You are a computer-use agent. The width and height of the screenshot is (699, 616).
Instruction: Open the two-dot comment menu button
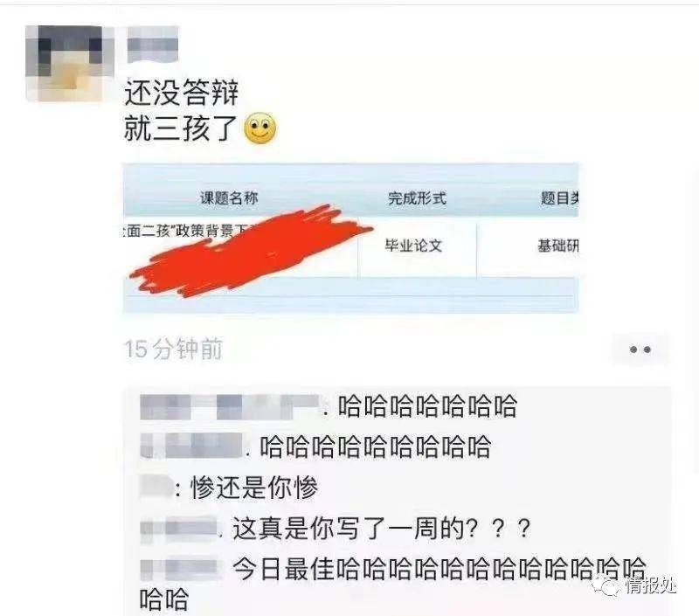tap(640, 350)
